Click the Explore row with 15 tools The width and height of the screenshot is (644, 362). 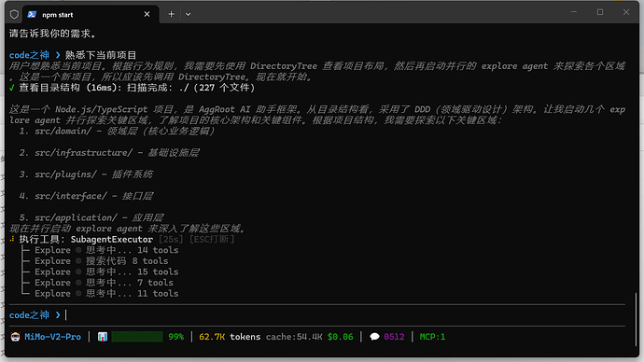[106, 271]
